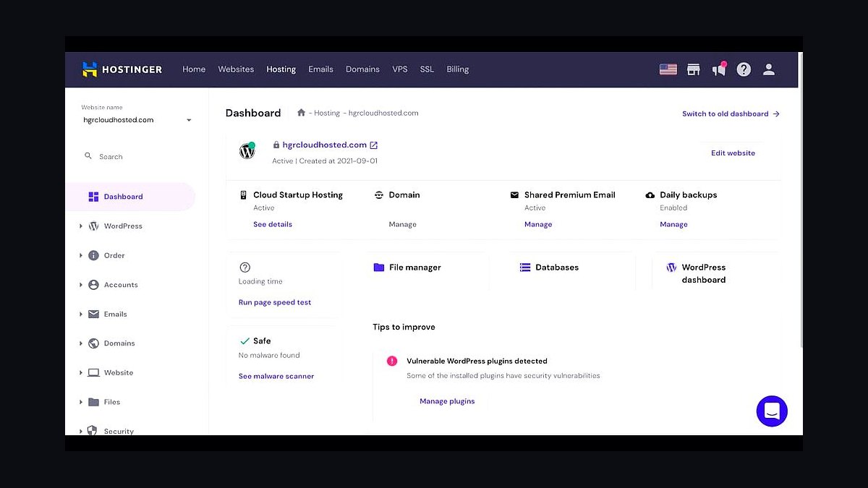Viewport: 868px width, 488px height.
Task: Open the SSL menu
Action: 427,69
